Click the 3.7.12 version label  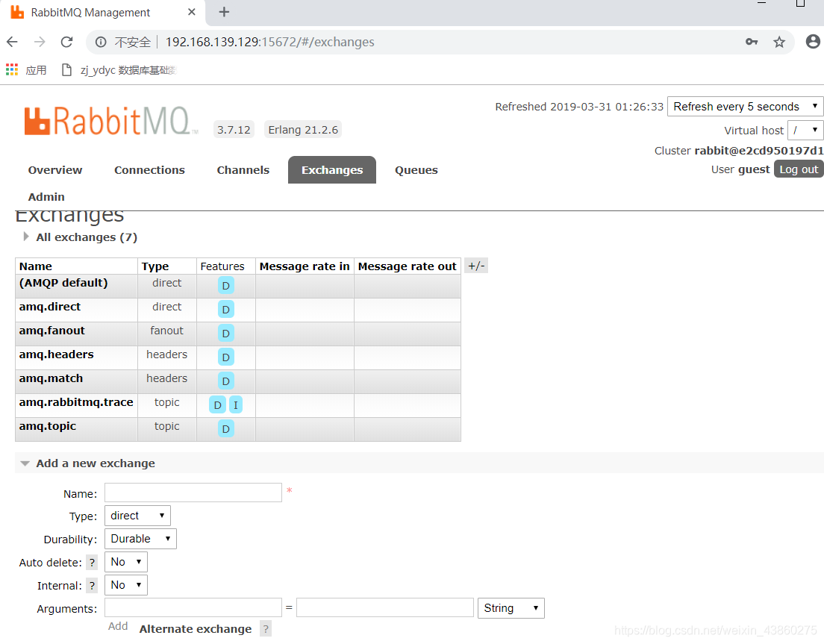click(x=234, y=130)
